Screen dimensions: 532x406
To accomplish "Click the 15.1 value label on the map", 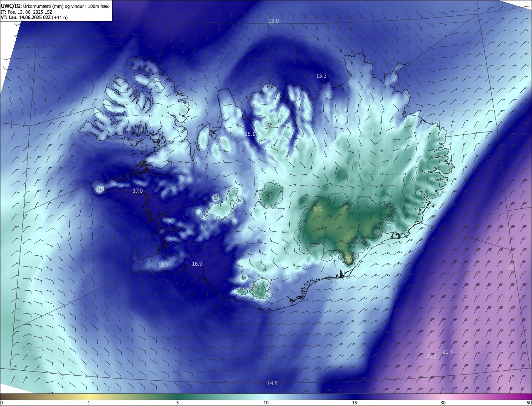I will point(250,134).
